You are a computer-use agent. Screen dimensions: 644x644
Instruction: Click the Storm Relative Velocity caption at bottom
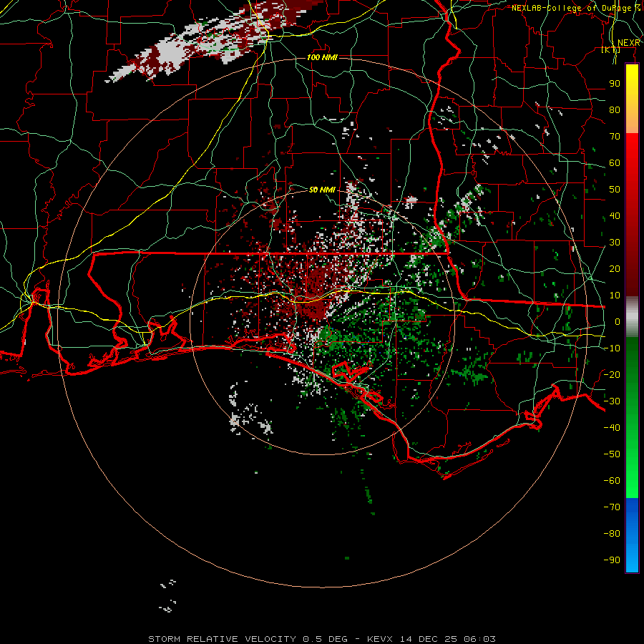coord(322,639)
